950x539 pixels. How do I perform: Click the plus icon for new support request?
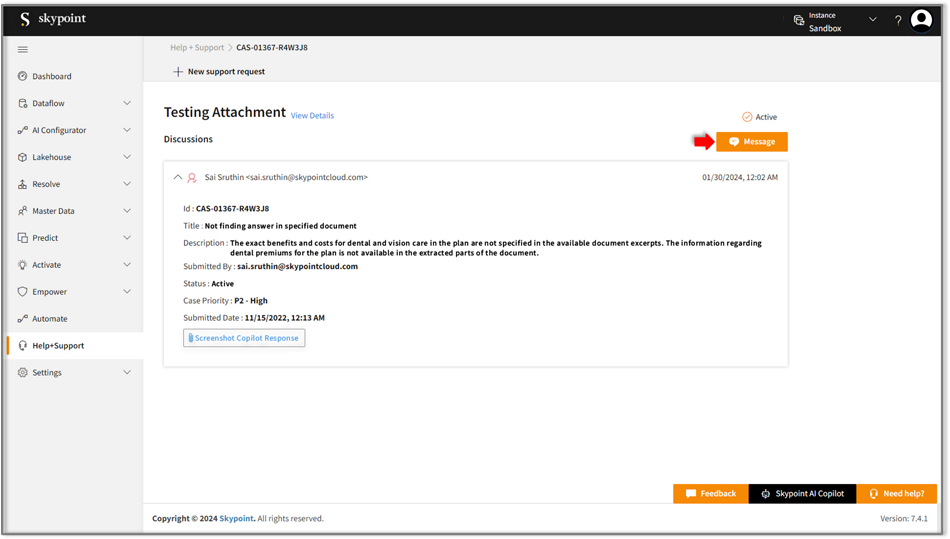(x=178, y=72)
